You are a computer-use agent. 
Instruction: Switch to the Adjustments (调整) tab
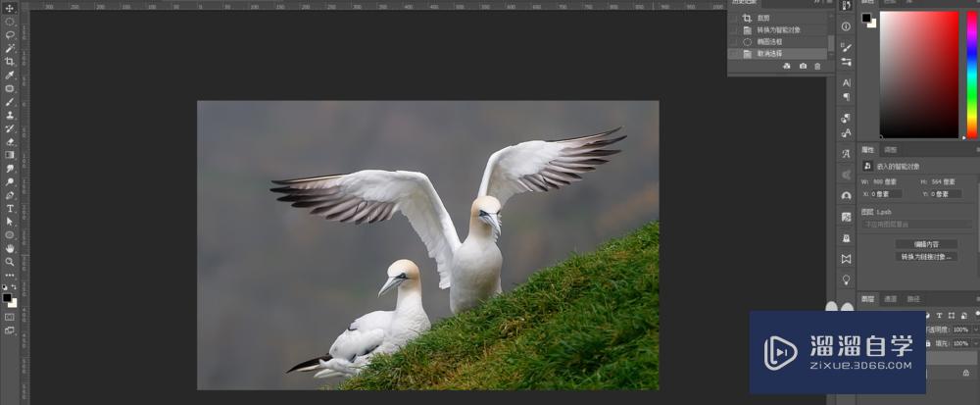(890, 150)
